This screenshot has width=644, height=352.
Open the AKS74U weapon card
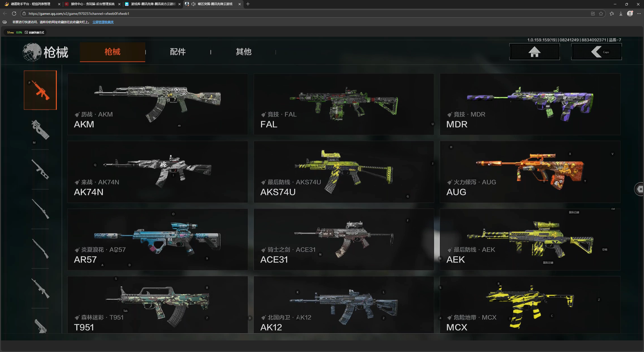tap(344, 172)
